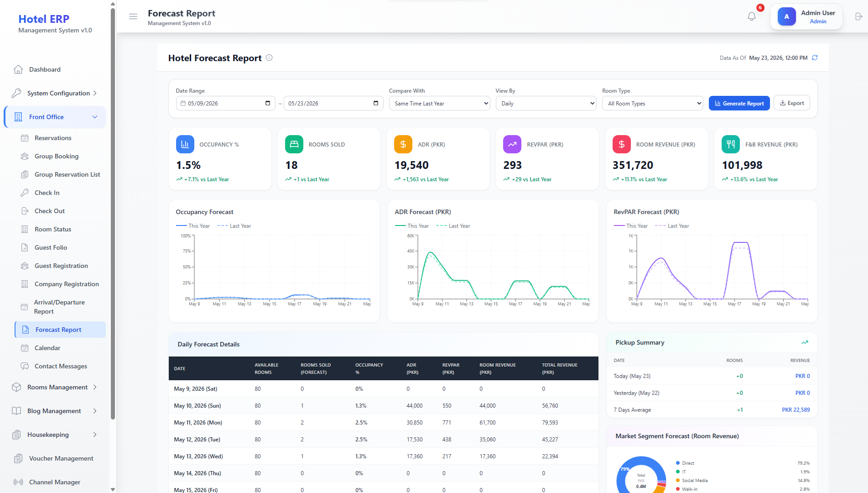Open the View By dropdown
Image resolution: width=868 pixels, height=493 pixels.
[546, 104]
